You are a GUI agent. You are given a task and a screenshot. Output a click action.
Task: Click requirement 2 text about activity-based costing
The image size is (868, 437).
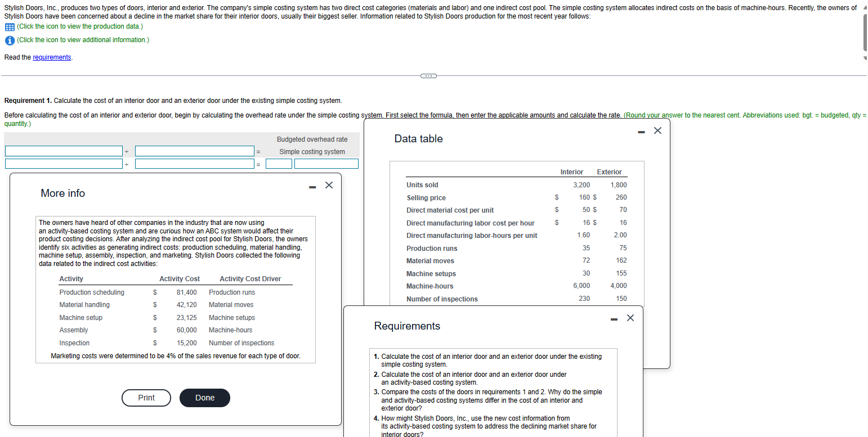[x=474, y=379]
